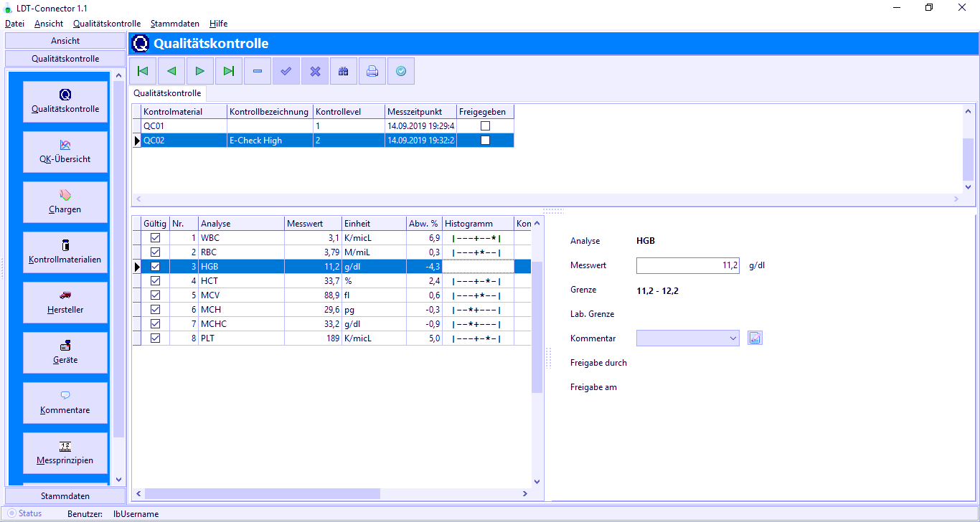
Task: Open the Stammdaten menu in menu bar
Action: click(174, 24)
